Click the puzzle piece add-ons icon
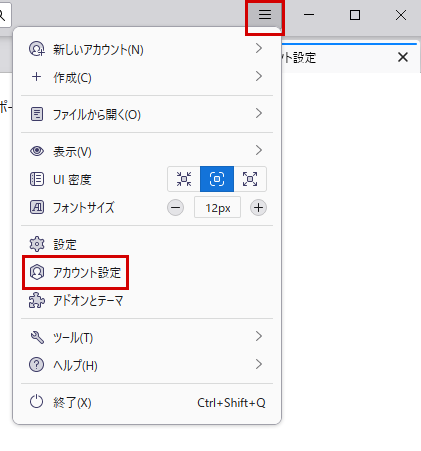The image size is (421, 451). [37, 300]
